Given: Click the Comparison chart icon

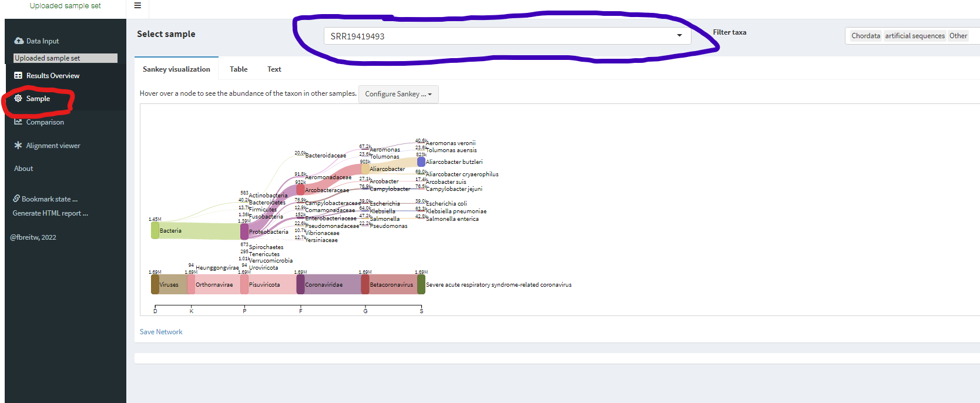Looking at the screenshot, I should coord(18,122).
